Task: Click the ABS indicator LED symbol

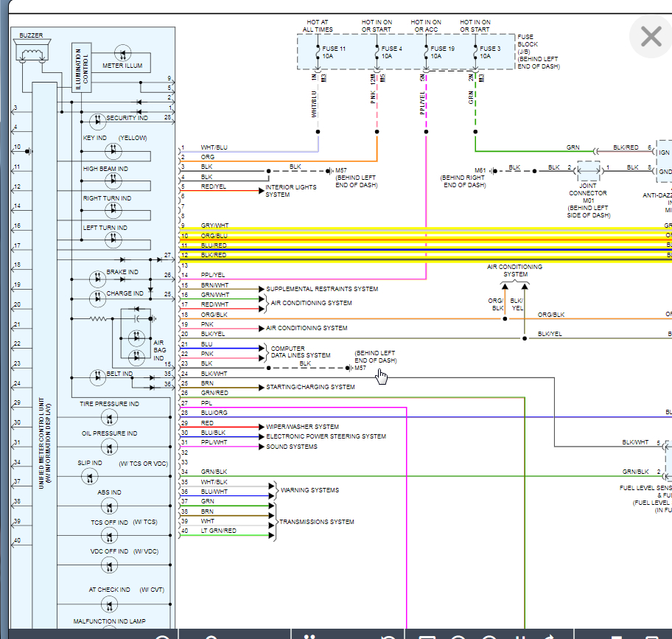Action: [x=109, y=507]
